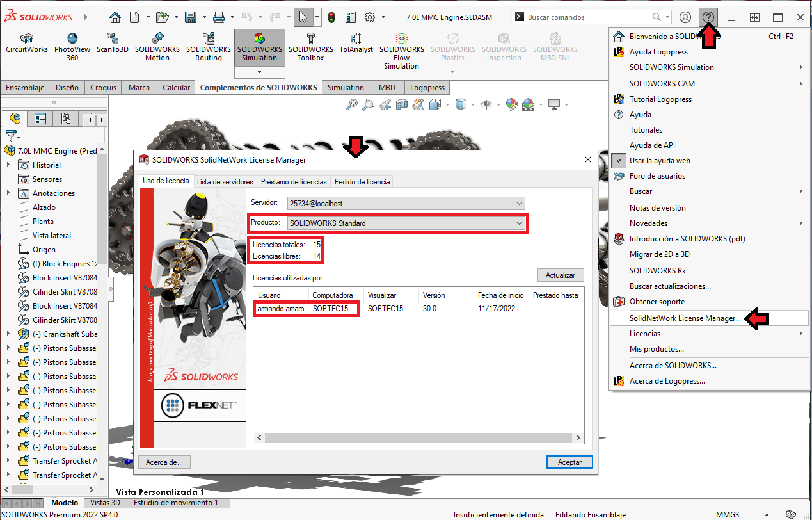Toggle the SOLIDWORKS Simulation add-in button
Viewport: 812px width, 520px height.
tap(260, 48)
